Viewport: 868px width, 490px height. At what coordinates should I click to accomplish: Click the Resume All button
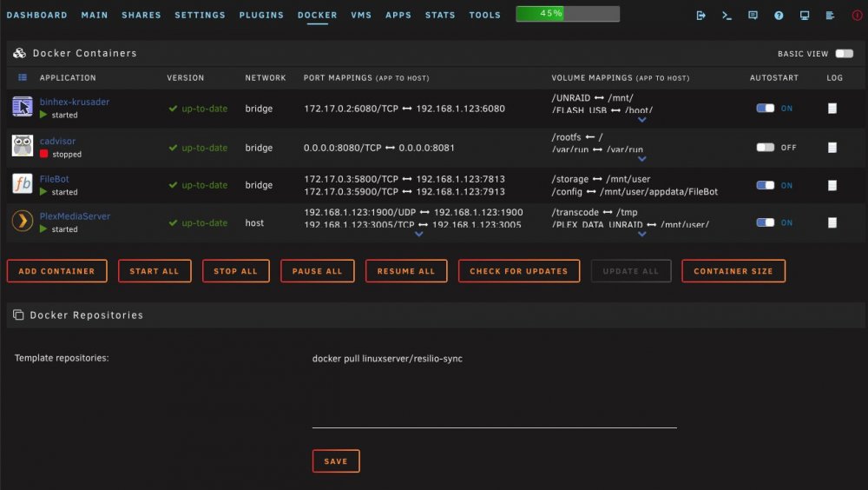pyautogui.click(x=406, y=271)
